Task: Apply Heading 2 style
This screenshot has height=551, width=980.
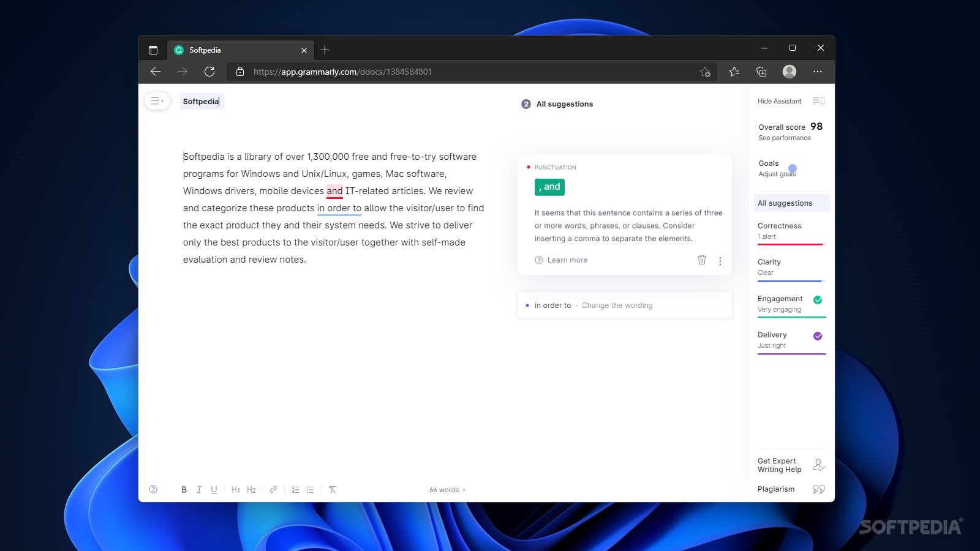Action: [x=251, y=490]
